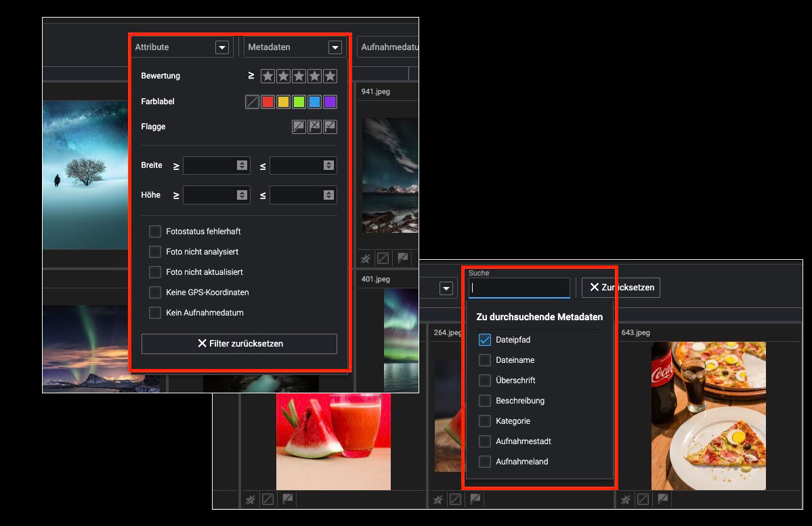This screenshot has height=526, width=812.
Task: Open the Attribute dropdown arrow
Action: tap(221, 47)
